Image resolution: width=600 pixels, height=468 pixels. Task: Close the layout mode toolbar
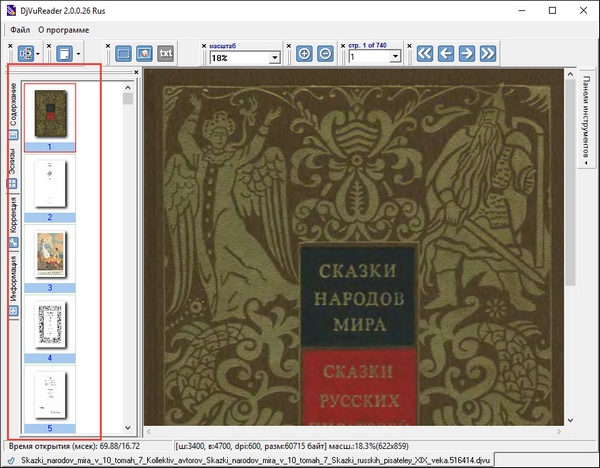10,46
